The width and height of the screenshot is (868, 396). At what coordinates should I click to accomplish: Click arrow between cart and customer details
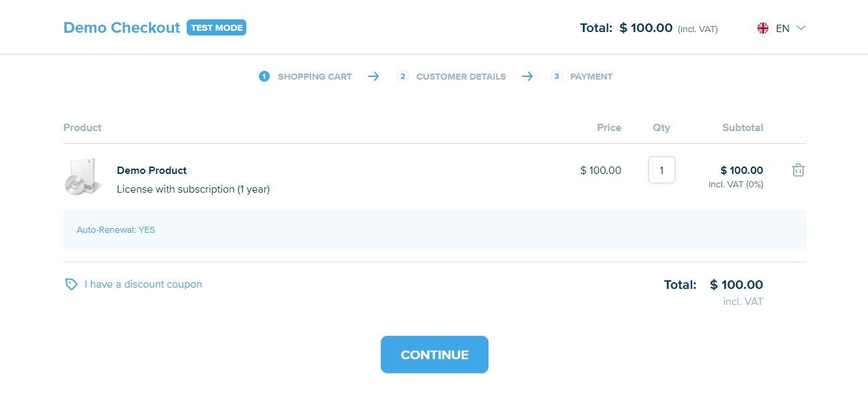coord(373,76)
